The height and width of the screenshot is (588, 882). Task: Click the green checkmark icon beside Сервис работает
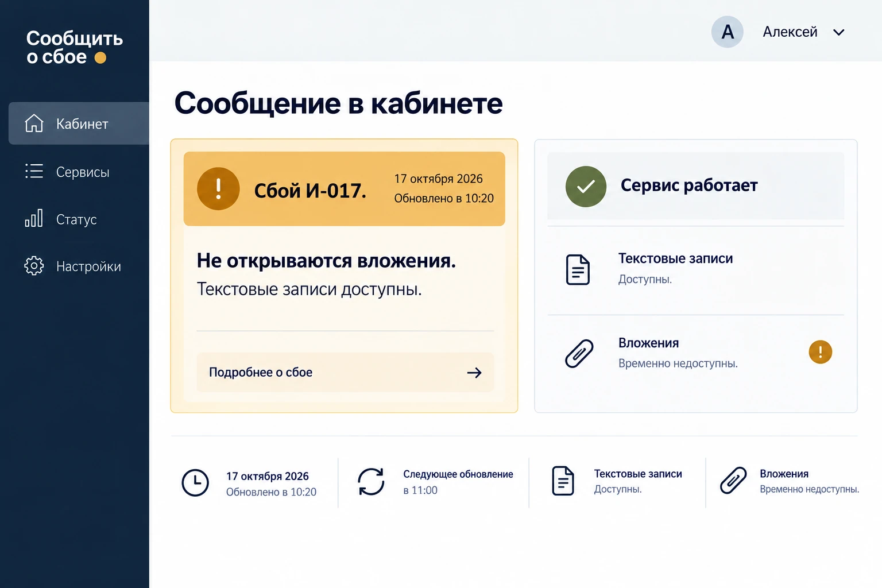(x=586, y=187)
